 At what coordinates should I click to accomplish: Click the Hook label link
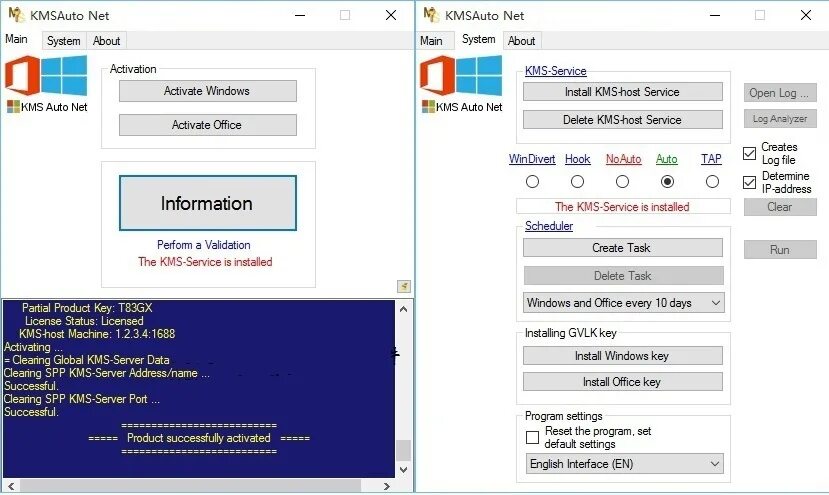577,159
